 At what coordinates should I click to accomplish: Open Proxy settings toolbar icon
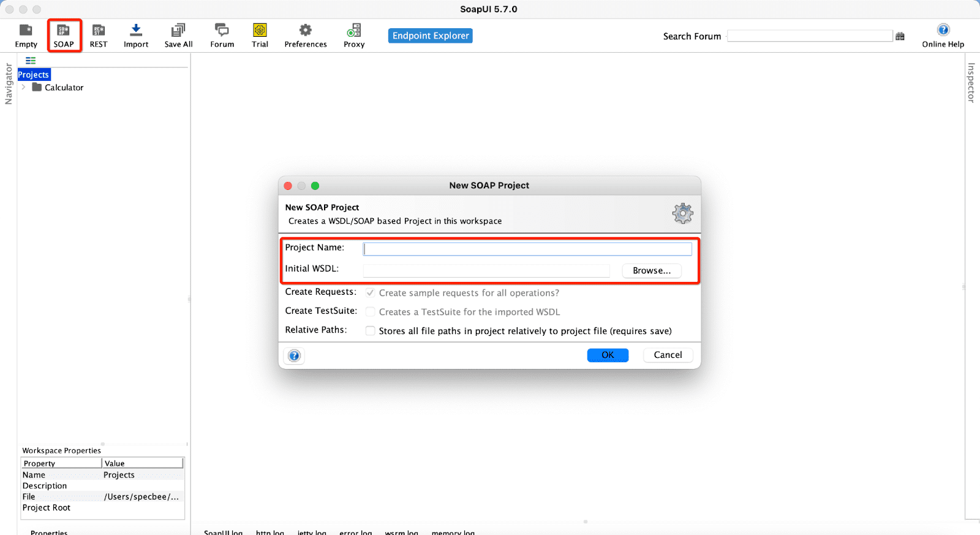(354, 36)
